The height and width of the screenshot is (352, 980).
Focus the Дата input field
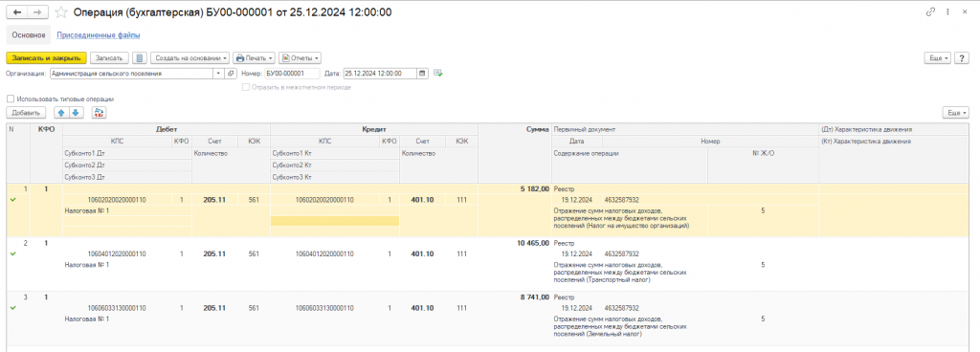pos(380,73)
